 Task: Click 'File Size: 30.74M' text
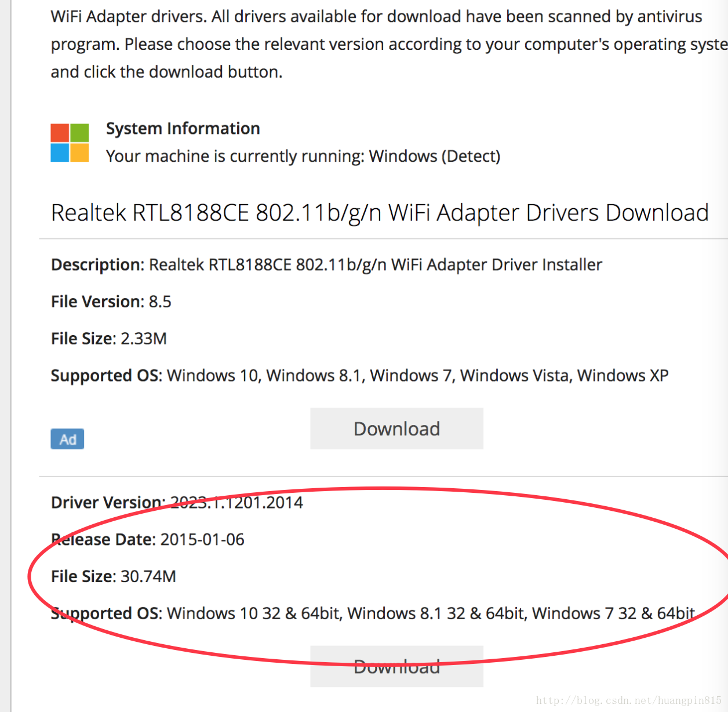click(x=114, y=576)
